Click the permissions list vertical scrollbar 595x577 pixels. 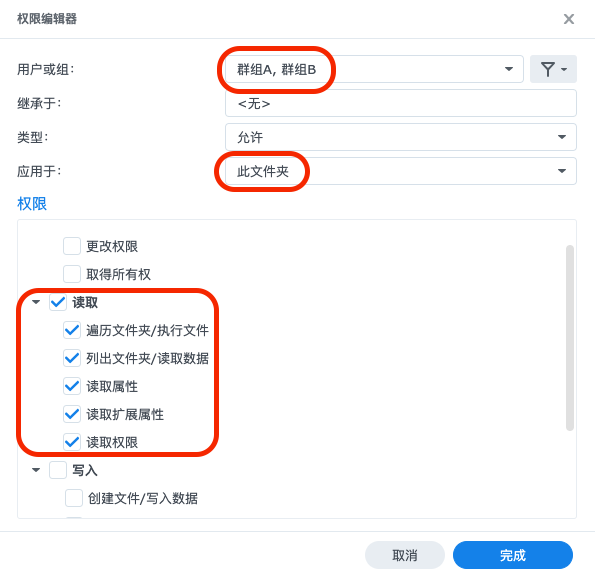569,338
